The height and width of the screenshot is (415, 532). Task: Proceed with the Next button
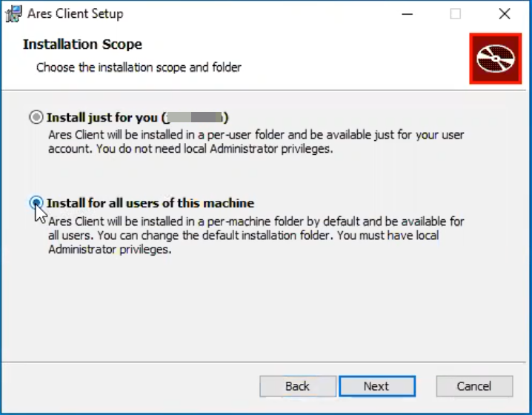[x=376, y=386]
